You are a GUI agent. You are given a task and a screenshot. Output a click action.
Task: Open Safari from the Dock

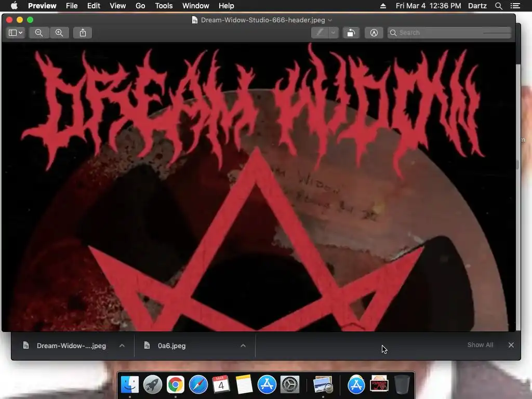[x=198, y=385]
